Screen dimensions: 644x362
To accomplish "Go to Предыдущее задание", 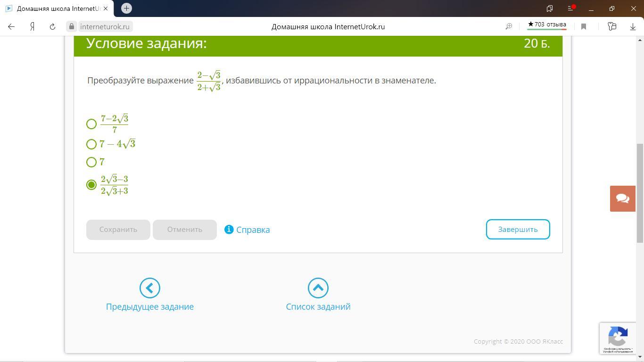I will tap(150, 306).
